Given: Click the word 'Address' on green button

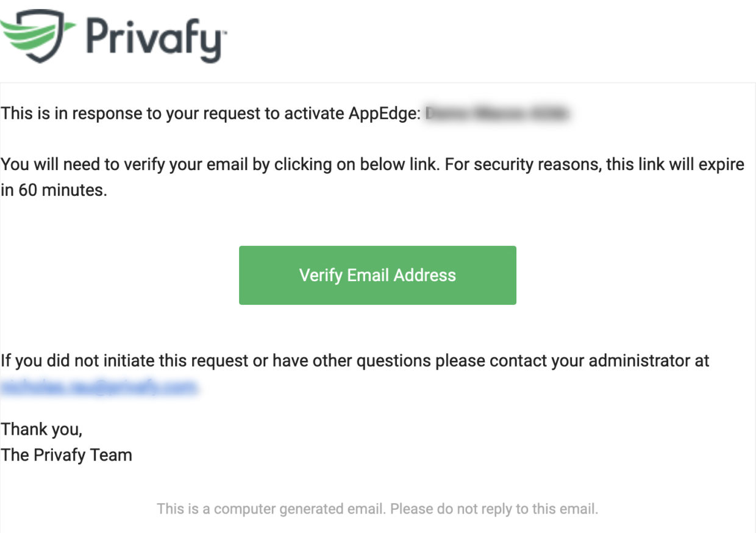Looking at the screenshot, I should click(425, 275).
